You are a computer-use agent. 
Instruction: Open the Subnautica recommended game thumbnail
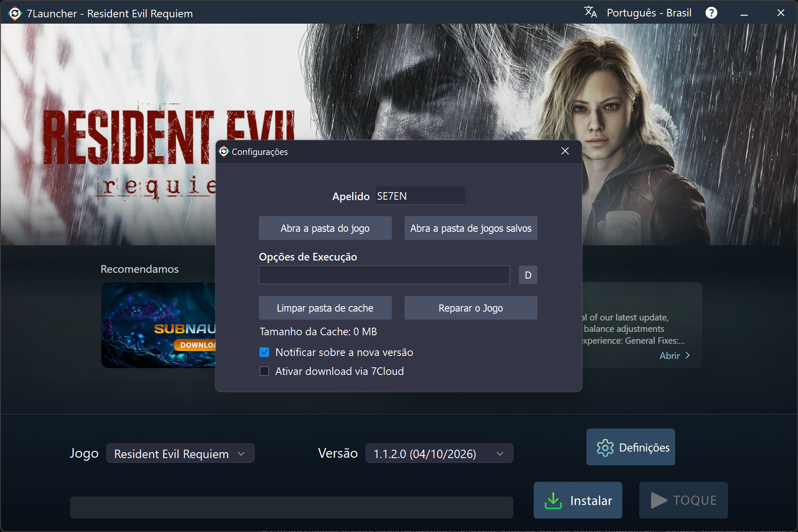[159, 326]
